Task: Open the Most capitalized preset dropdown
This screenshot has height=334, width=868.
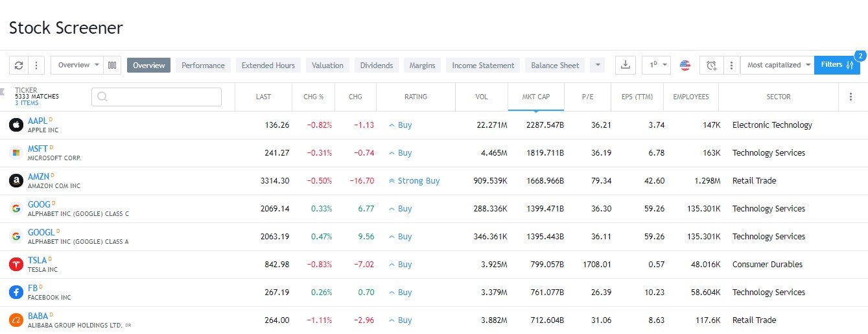Action: point(777,66)
